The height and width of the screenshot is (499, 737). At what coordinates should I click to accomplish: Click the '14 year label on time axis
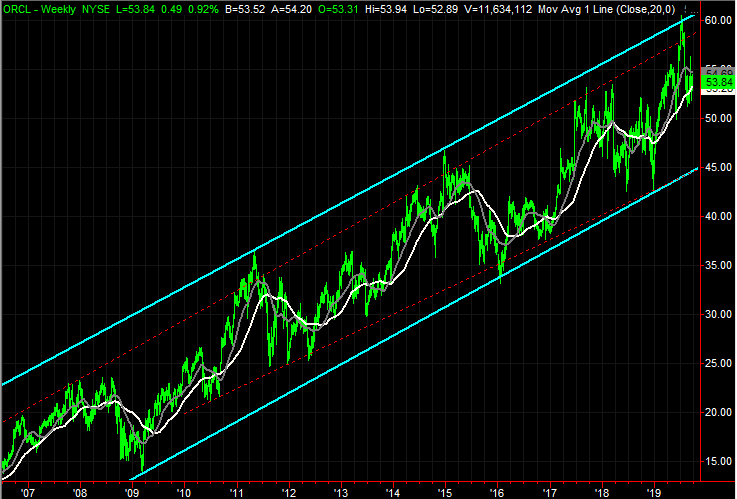392,492
